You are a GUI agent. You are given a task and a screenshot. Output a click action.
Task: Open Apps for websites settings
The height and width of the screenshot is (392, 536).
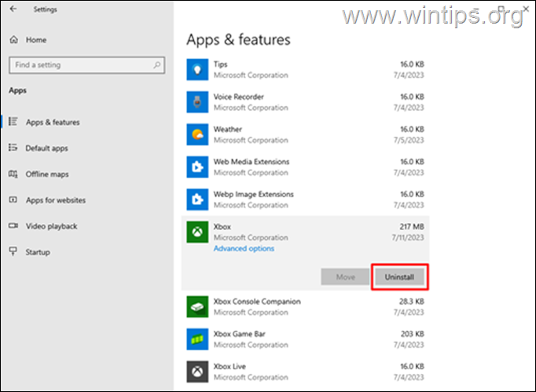pos(56,200)
